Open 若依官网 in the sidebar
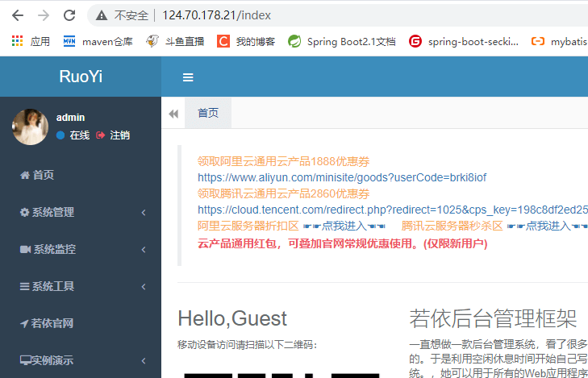 [x=81, y=323]
